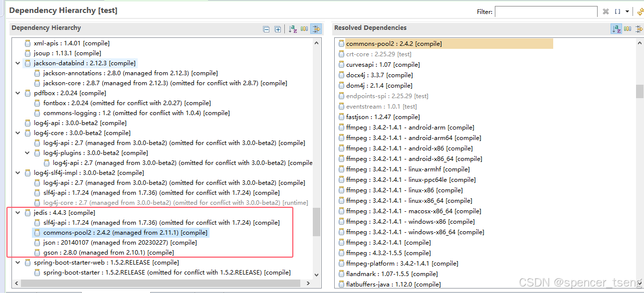Select jackson-annotations : 2.8.0 row
This screenshot has width=644, height=293.
coord(130,73)
